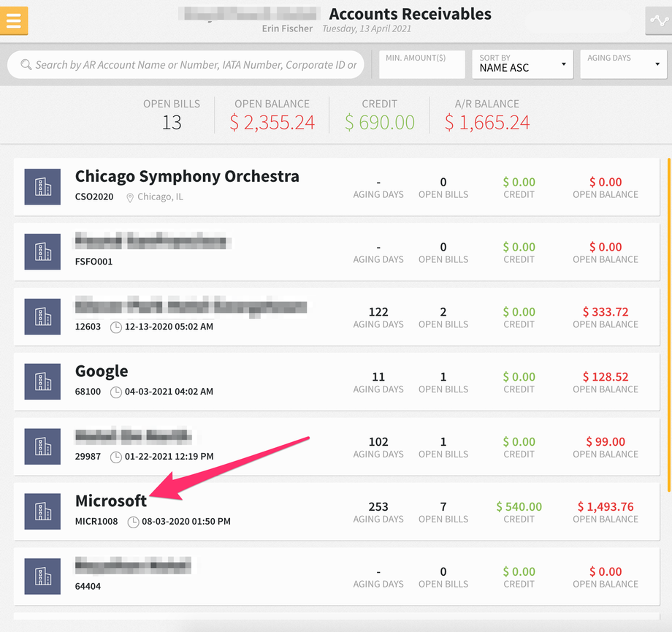Click the user name Erin Fischer
Image resolution: width=672 pixels, height=632 pixels.
(287, 28)
